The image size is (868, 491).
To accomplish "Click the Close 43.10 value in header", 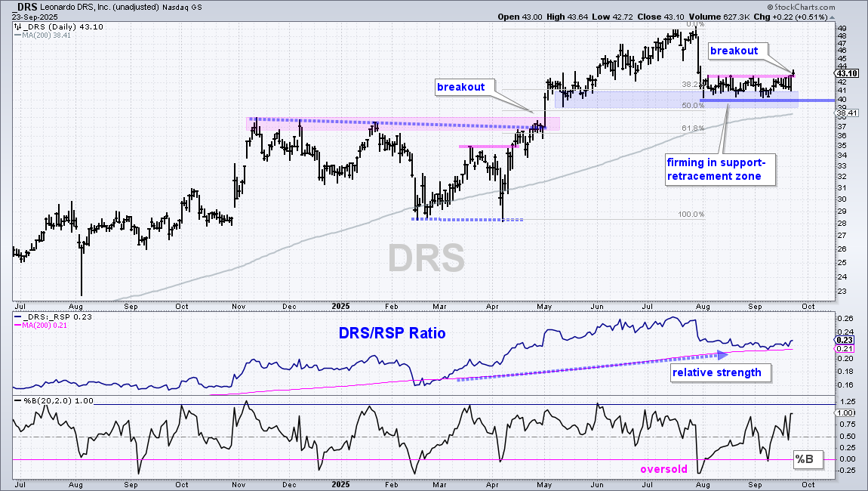I will (660, 17).
